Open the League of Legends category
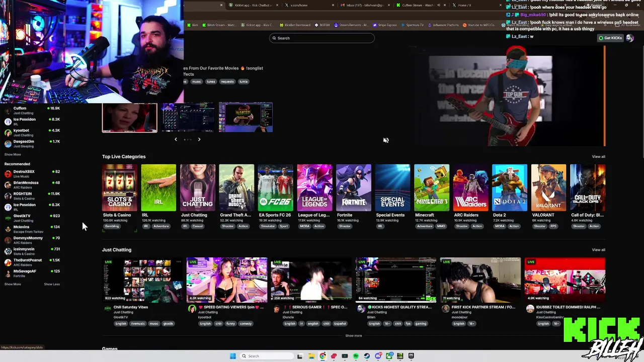644x362 pixels. pos(314,188)
